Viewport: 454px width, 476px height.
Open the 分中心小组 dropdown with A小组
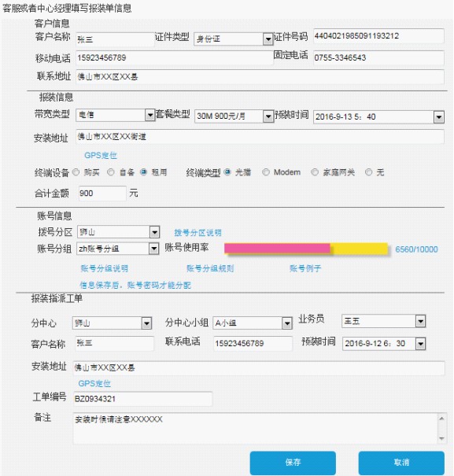(253, 323)
